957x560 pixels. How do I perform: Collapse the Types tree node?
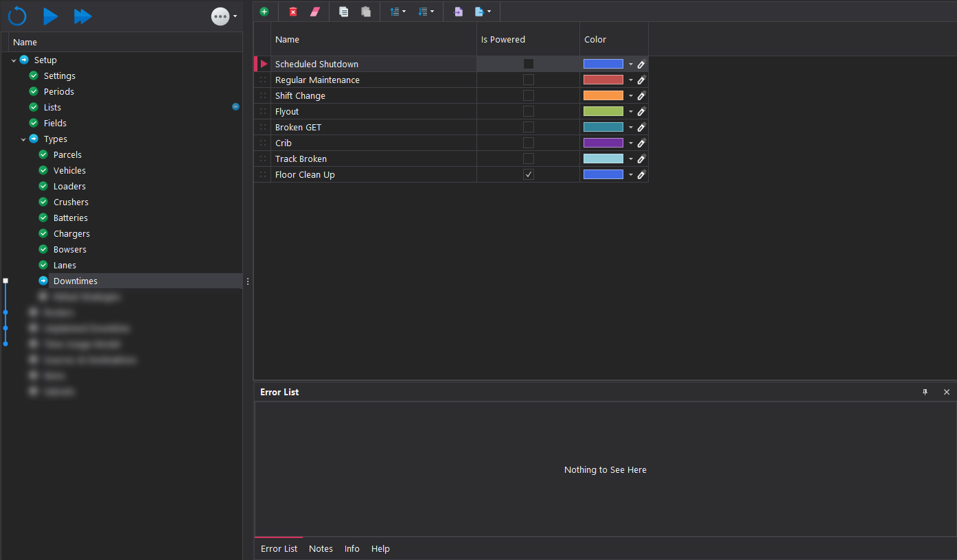23,139
